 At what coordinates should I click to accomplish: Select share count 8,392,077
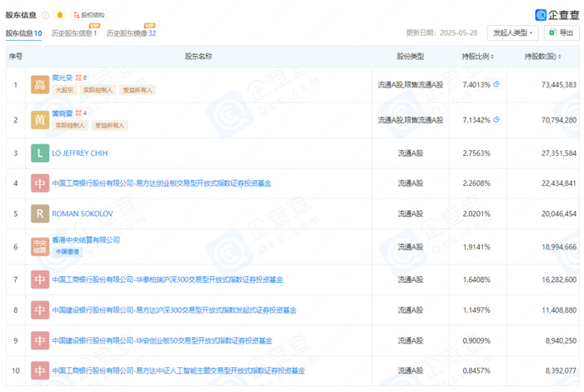[561, 371]
